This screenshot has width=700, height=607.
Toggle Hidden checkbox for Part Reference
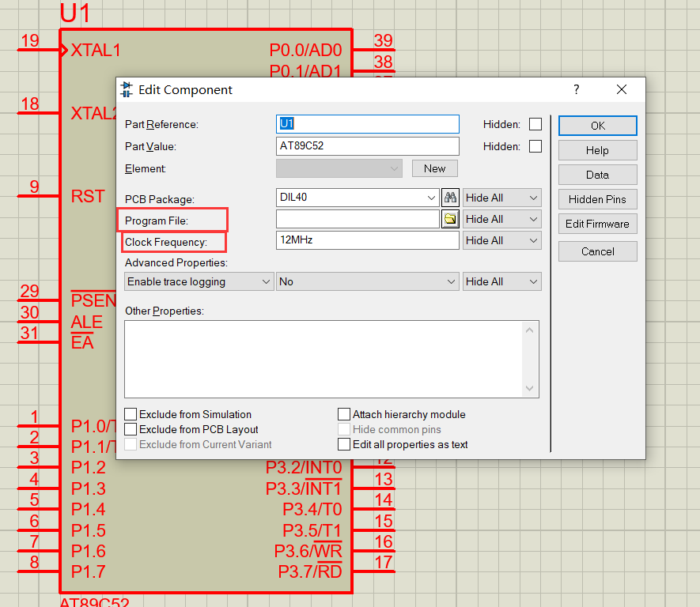tap(535, 124)
